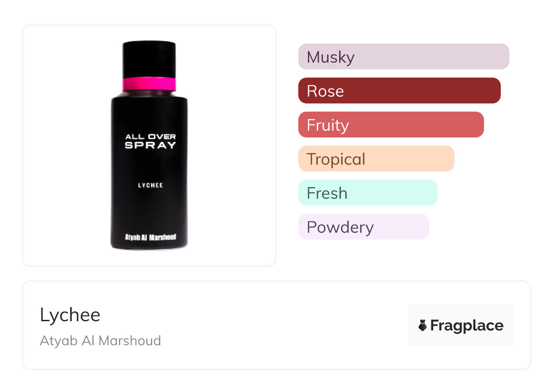Screen dimensions: 553x392
Task: Open the Fragplace brand badge
Action: 461,325
